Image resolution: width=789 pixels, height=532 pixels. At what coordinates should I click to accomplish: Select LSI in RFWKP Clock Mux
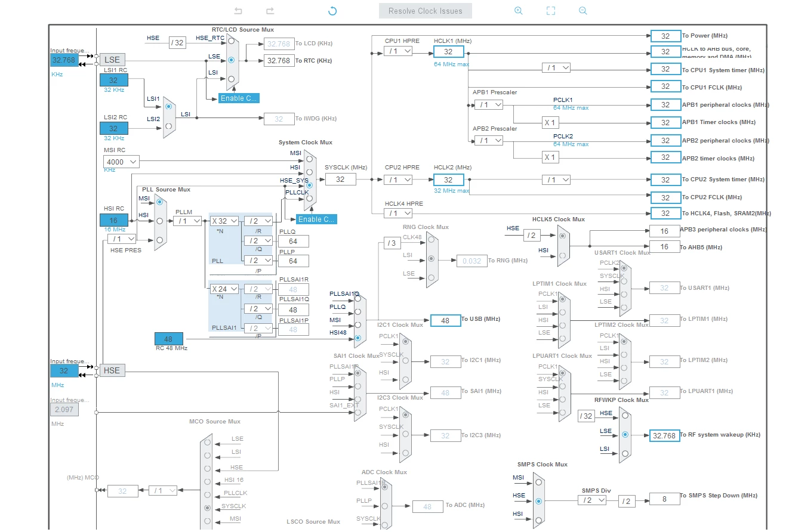click(x=624, y=453)
